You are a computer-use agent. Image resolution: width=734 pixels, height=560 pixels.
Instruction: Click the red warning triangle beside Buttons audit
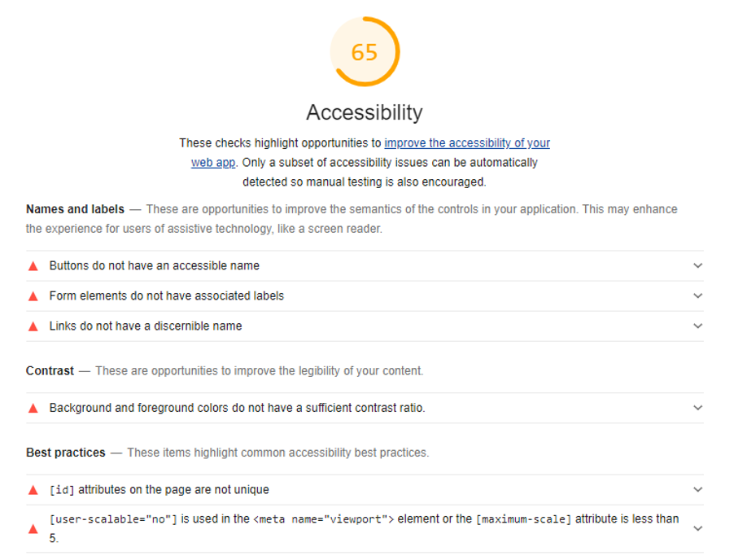point(33,266)
